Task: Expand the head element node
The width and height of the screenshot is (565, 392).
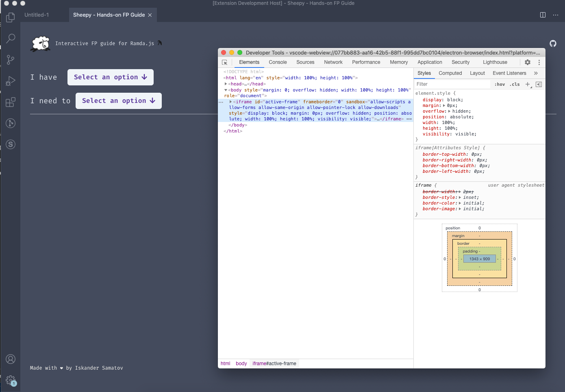Action: pyautogui.click(x=226, y=84)
